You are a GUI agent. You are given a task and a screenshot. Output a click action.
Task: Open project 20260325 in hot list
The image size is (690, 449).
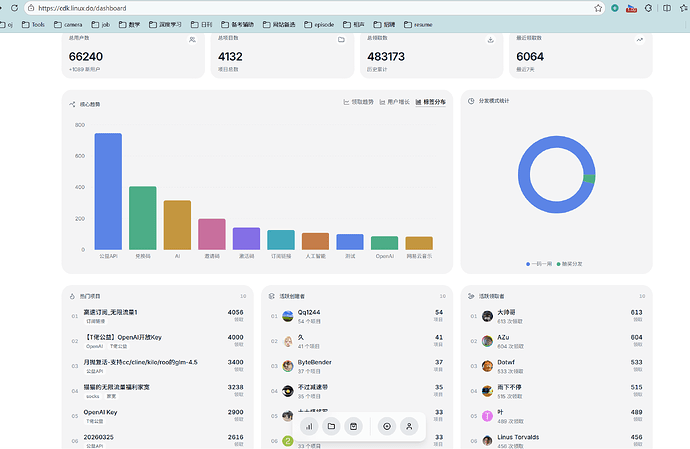tap(99, 437)
